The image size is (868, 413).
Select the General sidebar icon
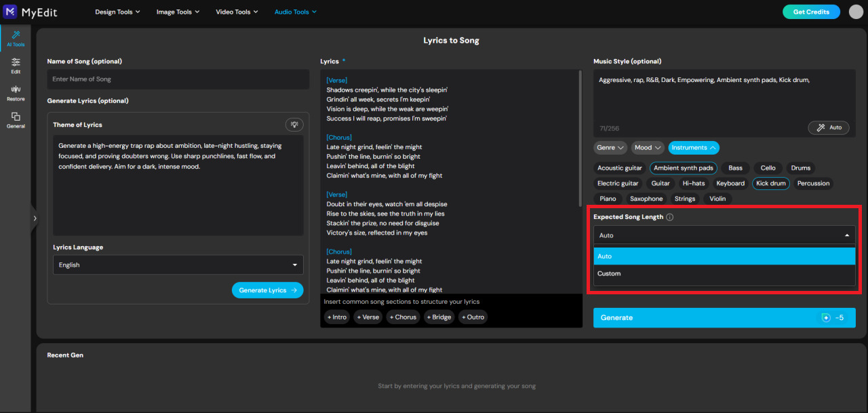pos(16,120)
